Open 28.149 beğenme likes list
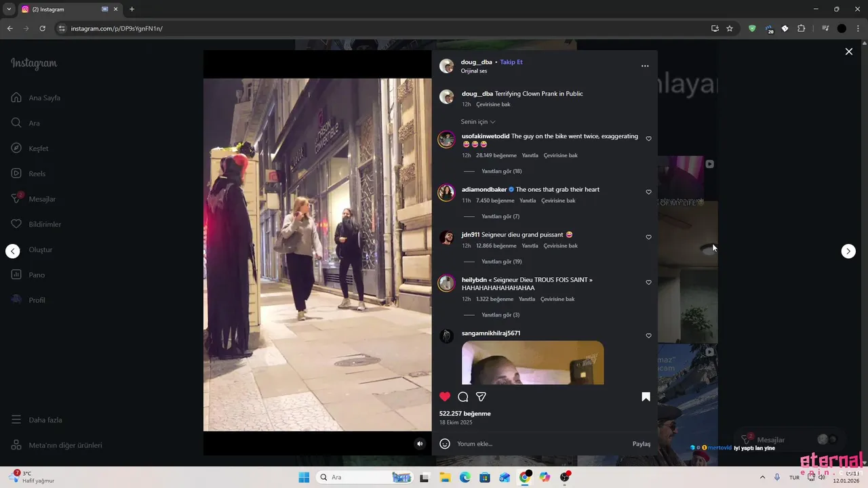Screen dimensions: 868x488 tap(496, 156)
